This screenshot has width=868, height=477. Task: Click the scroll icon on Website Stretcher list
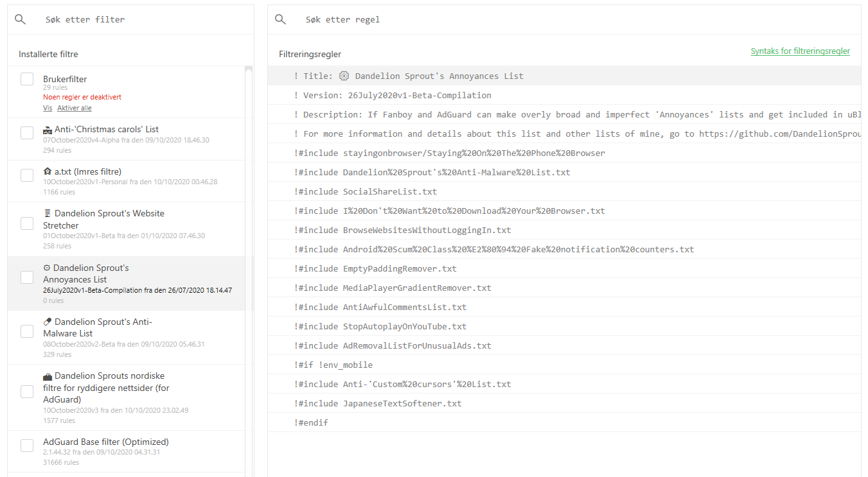47,212
